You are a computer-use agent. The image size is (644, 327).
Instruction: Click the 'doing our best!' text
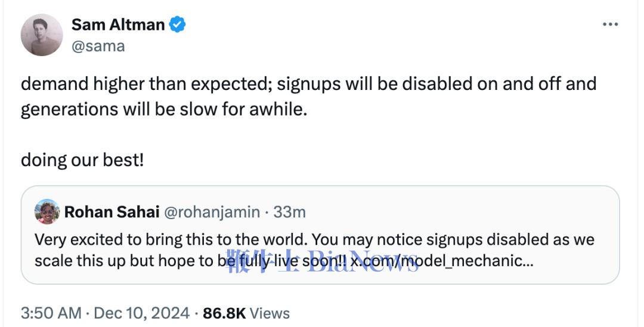pyautogui.click(x=82, y=160)
